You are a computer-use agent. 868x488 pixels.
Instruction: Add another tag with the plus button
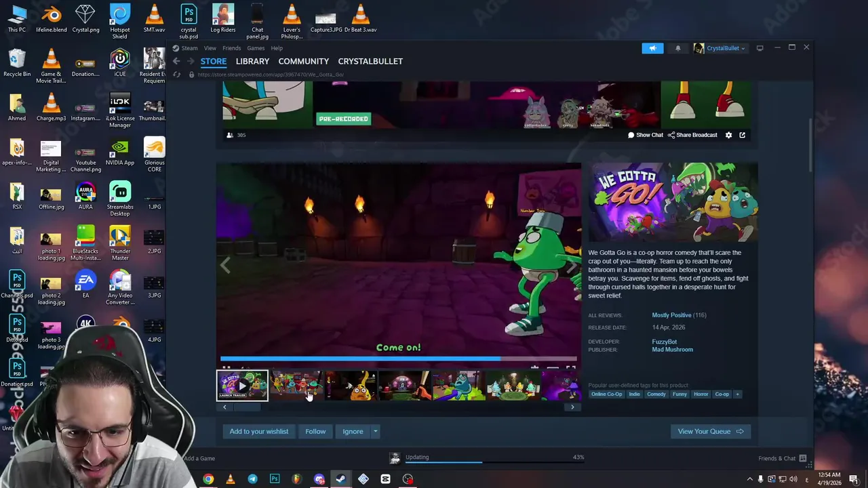click(x=737, y=394)
